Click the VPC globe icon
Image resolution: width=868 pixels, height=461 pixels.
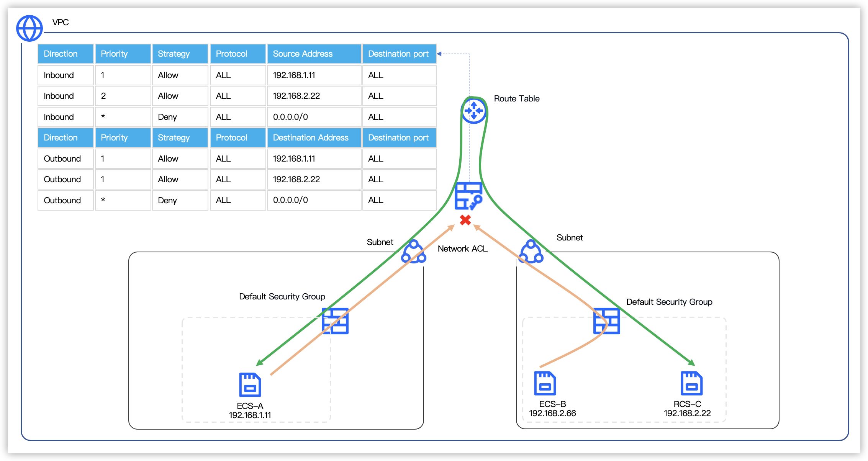(29, 28)
